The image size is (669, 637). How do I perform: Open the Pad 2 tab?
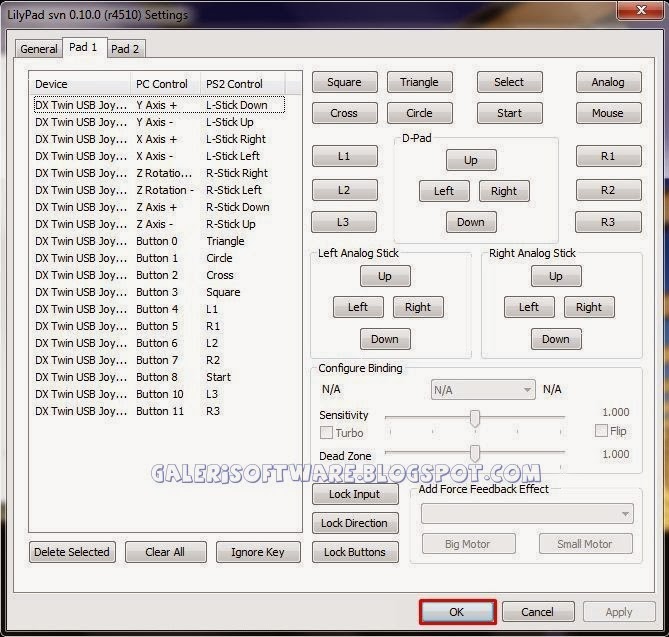pyautogui.click(x=125, y=49)
